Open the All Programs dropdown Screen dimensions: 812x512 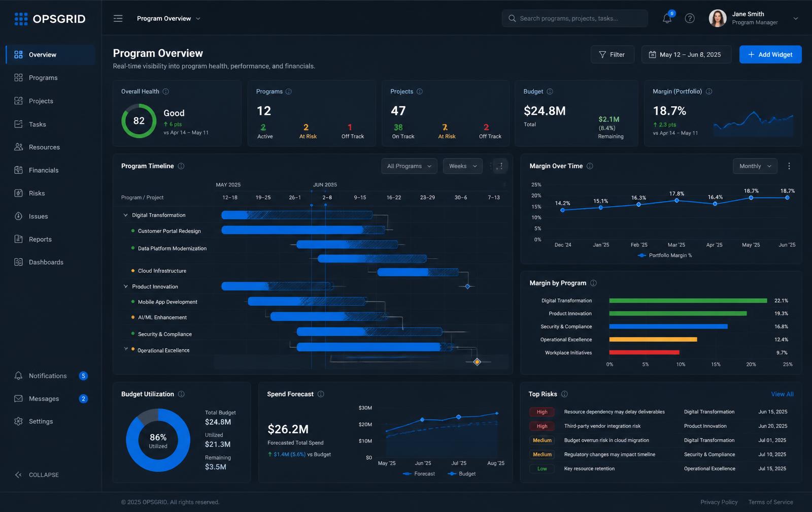coord(409,166)
